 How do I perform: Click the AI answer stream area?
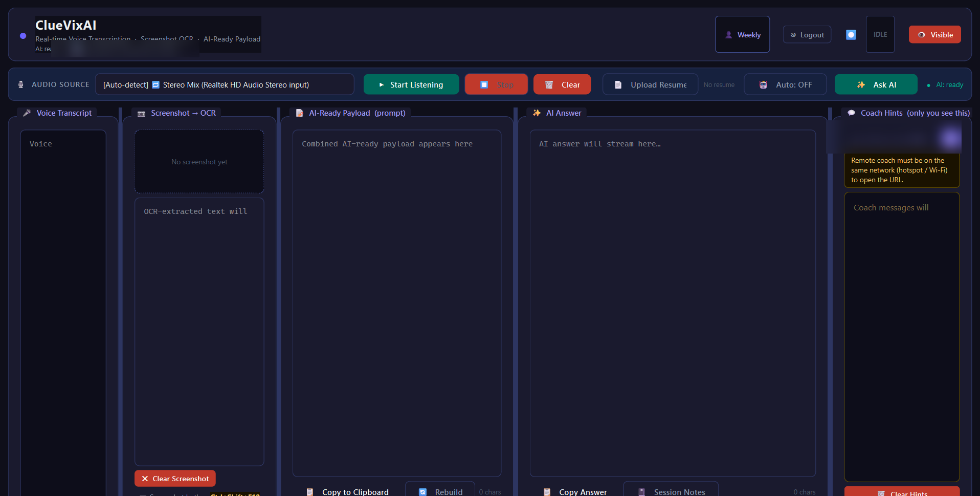[673, 303]
